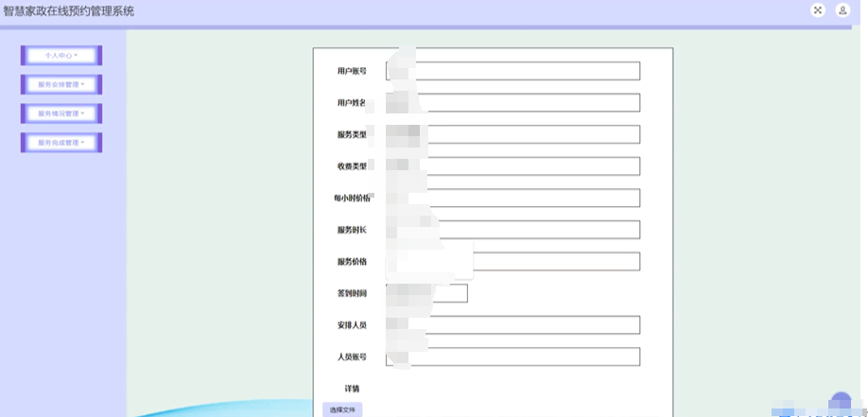The height and width of the screenshot is (417, 868).
Task: Open the user profile icon in header
Action: 842,10
